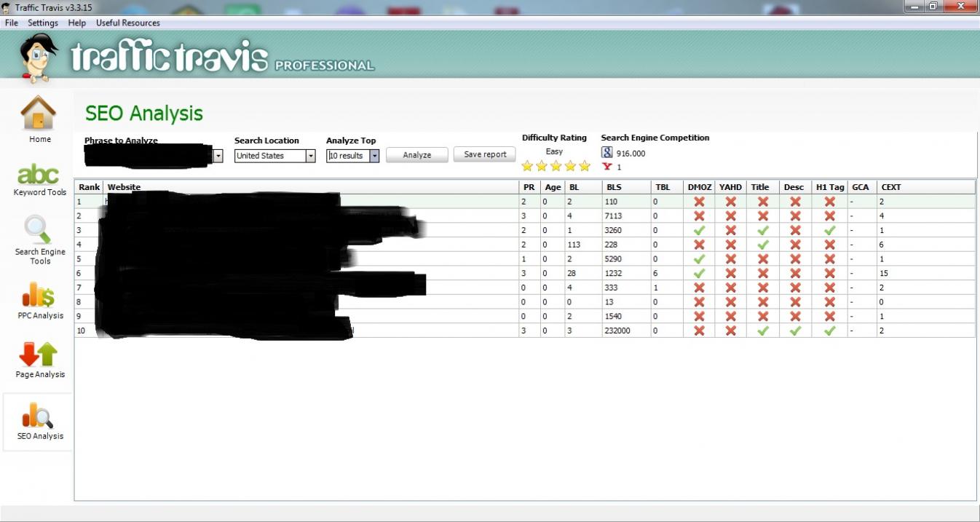Screen dimensions: 980x522
Task: Click the Traffic Travis title bar icon
Action: (x=7, y=7)
